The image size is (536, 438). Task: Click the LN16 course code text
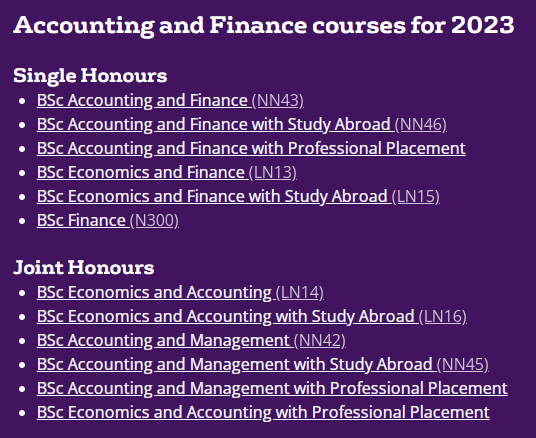(x=443, y=317)
